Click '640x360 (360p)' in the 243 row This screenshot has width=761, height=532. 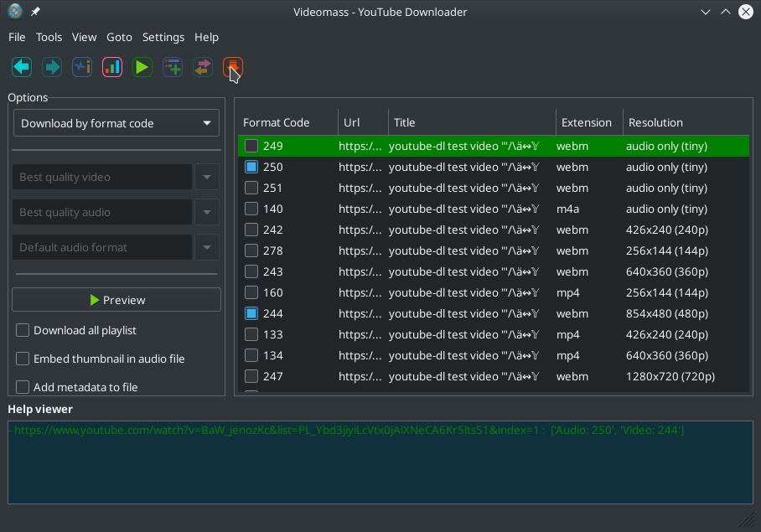[667, 271]
